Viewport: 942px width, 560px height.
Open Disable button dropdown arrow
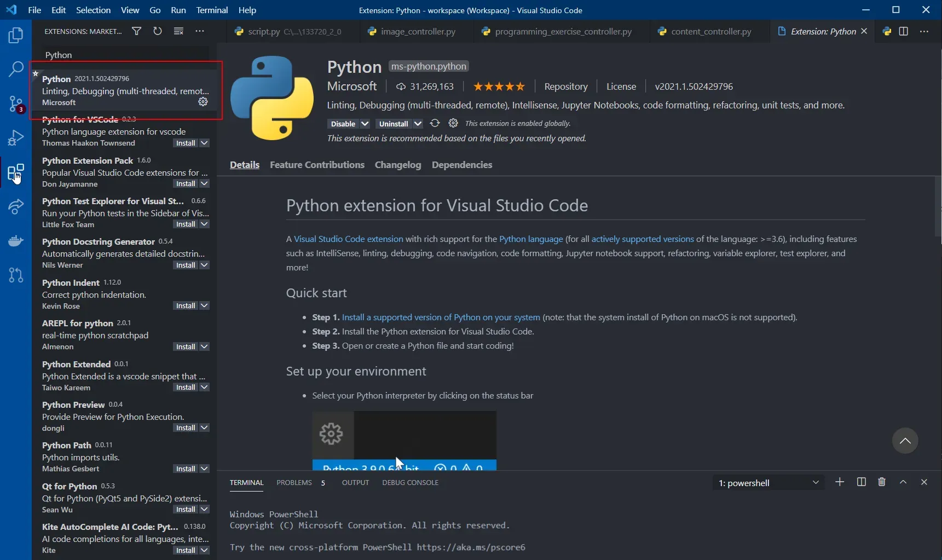pyautogui.click(x=365, y=124)
